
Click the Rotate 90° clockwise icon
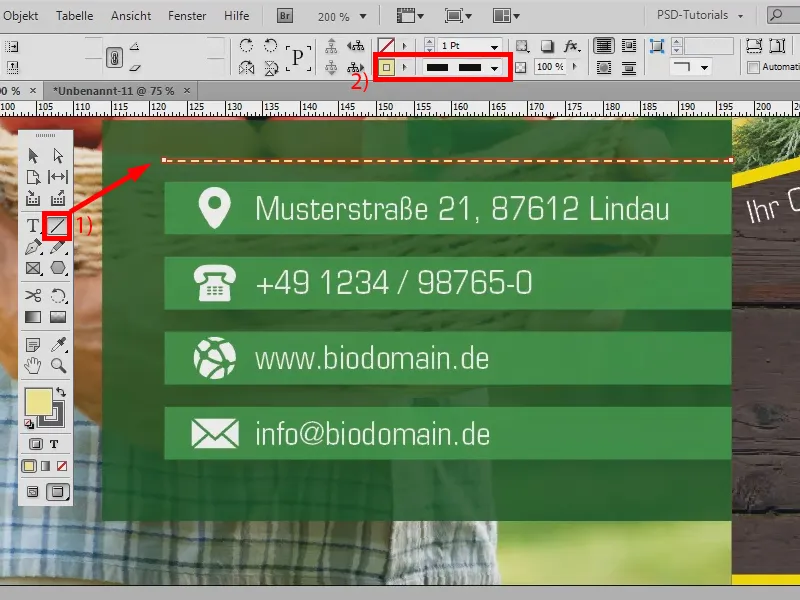246,46
